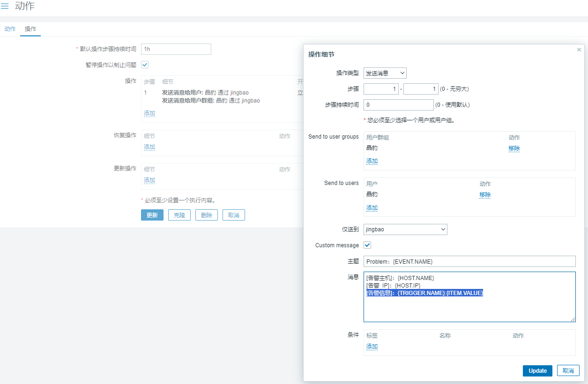Screen dimensions: 588x384
Task: Expand the 仅送到 jingbao dropdown
Action: (405, 229)
